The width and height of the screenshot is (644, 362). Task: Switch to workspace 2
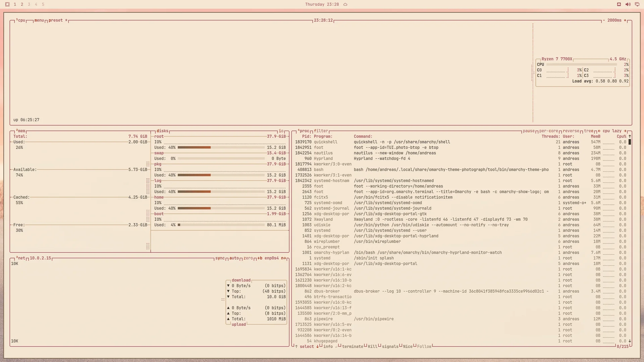point(22,4)
